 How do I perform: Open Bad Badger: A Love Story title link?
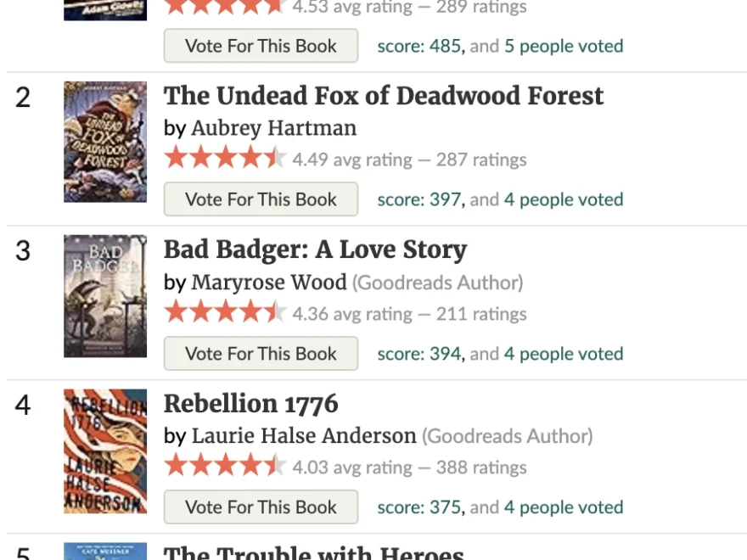tap(315, 250)
